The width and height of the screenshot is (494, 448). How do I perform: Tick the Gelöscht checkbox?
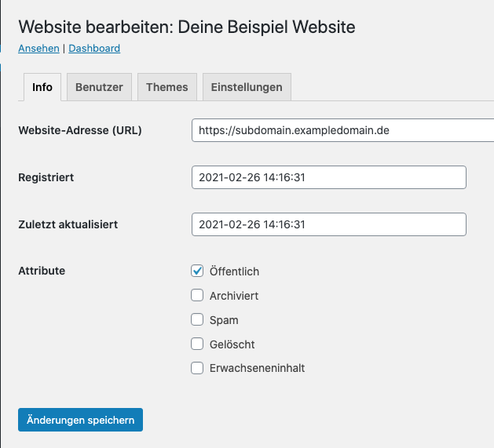(x=197, y=344)
